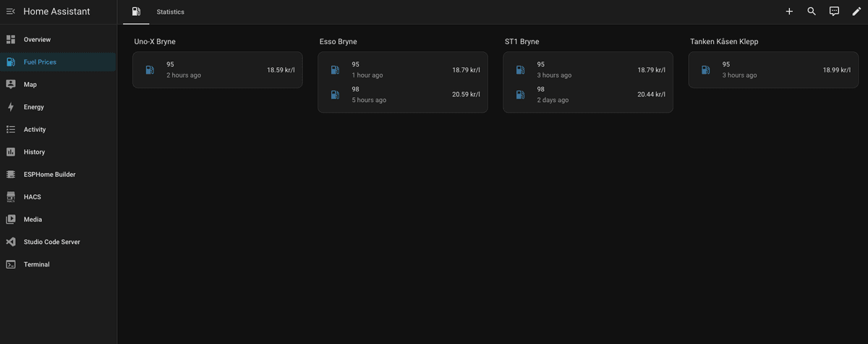
Task: Click the Fuel Prices gas pump sidebar icon
Action: [11, 62]
